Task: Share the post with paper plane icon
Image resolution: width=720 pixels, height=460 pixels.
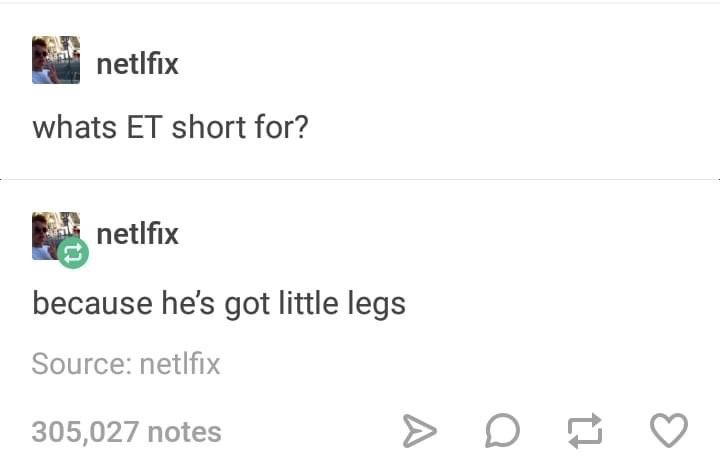Action: (x=419, y=431)
